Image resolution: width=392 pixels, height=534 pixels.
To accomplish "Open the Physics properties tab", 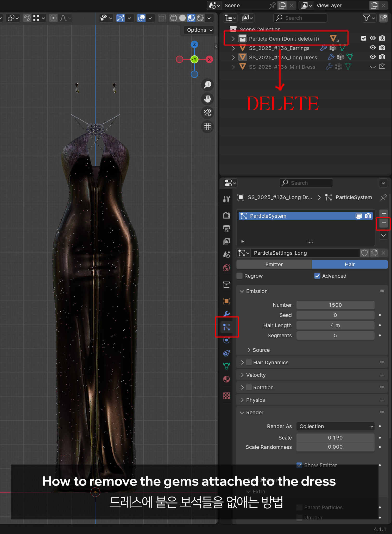I will (226, 340).
